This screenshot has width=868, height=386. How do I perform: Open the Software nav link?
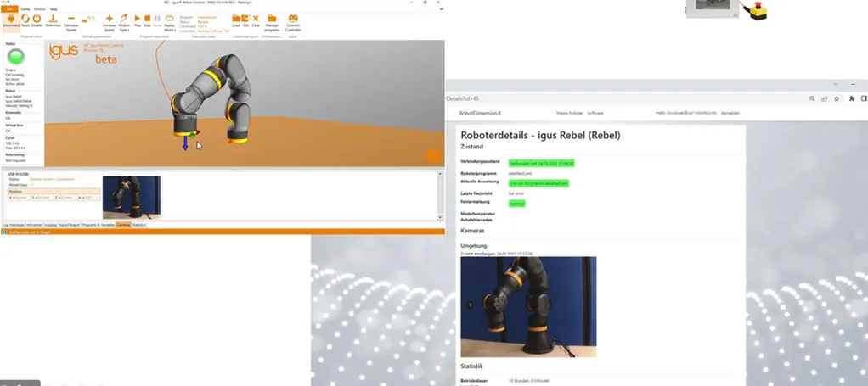pos(595,113)
